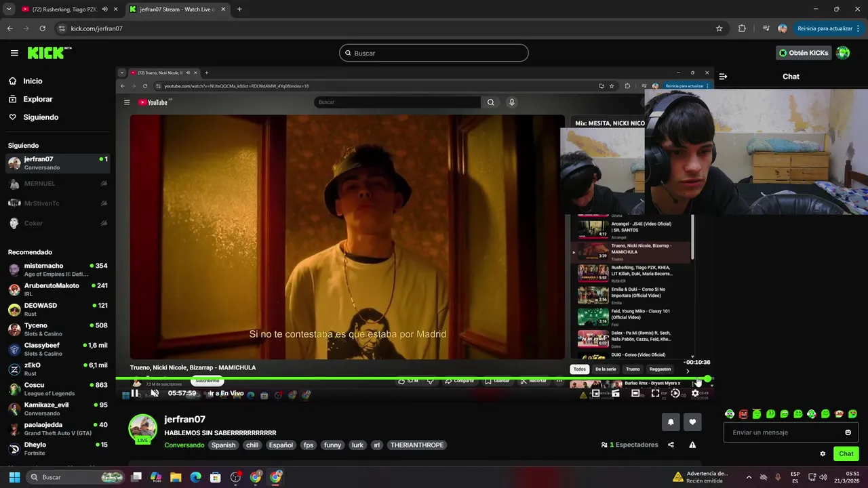The height and width of the screenshot is (488, 868).
Task: Toggle follow with the heart button
Action: (x=692, y=422)
